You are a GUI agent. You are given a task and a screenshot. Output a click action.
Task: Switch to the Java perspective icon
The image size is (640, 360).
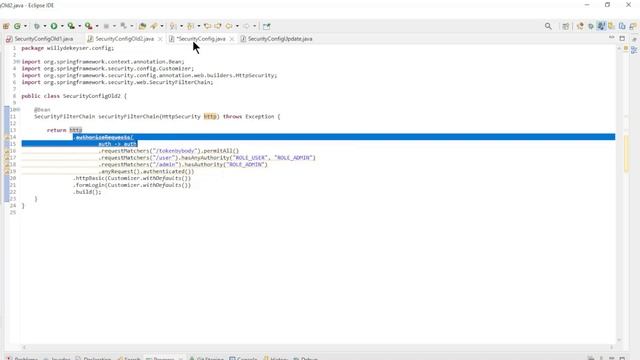pyautogui.click(x=601, y=26)
